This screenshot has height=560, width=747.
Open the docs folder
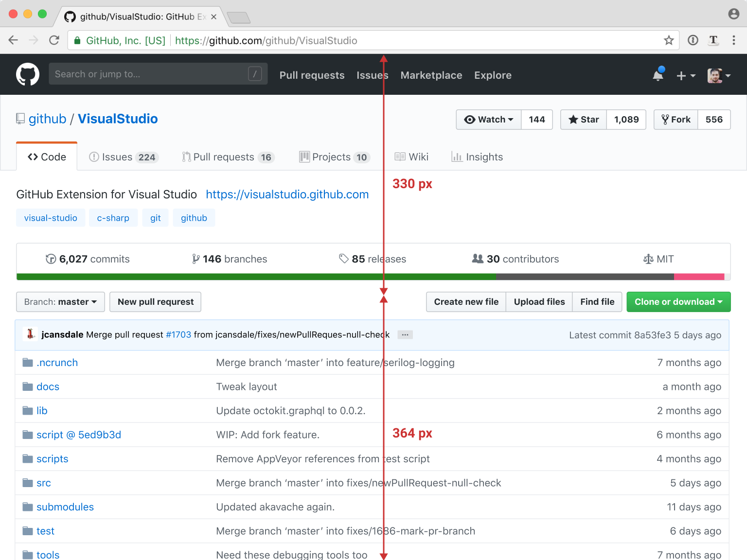48,386
